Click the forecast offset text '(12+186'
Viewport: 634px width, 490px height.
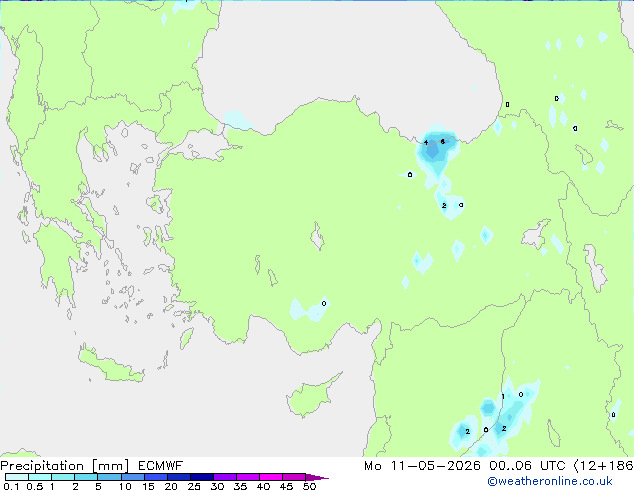603,466
